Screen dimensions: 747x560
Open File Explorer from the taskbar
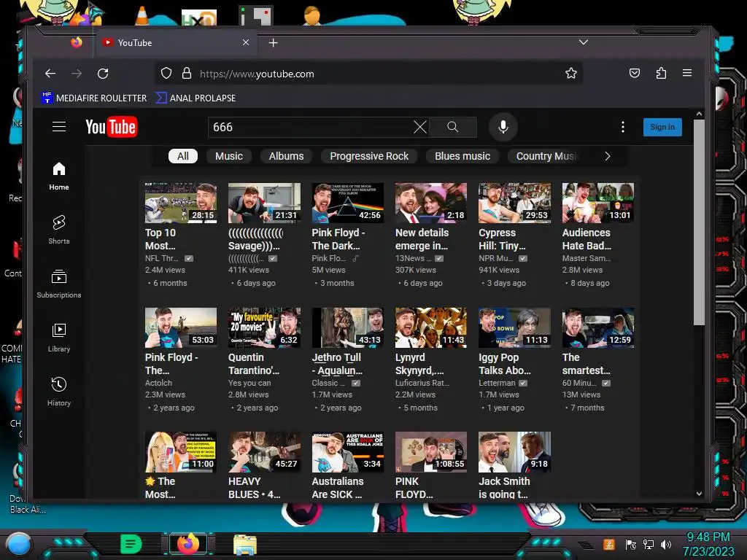[x=245, y=545]
